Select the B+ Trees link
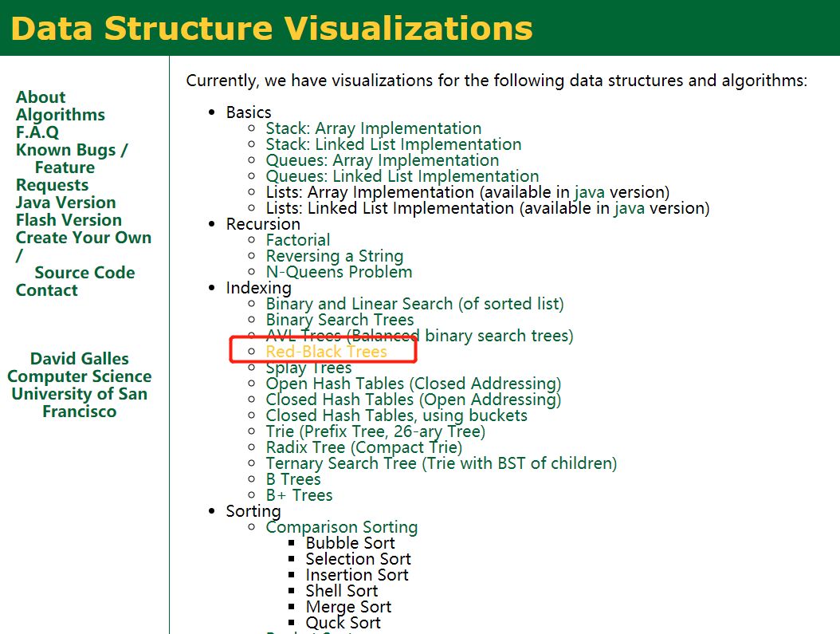Viewport: 840px width, 634px height. [x=299, y=495]
